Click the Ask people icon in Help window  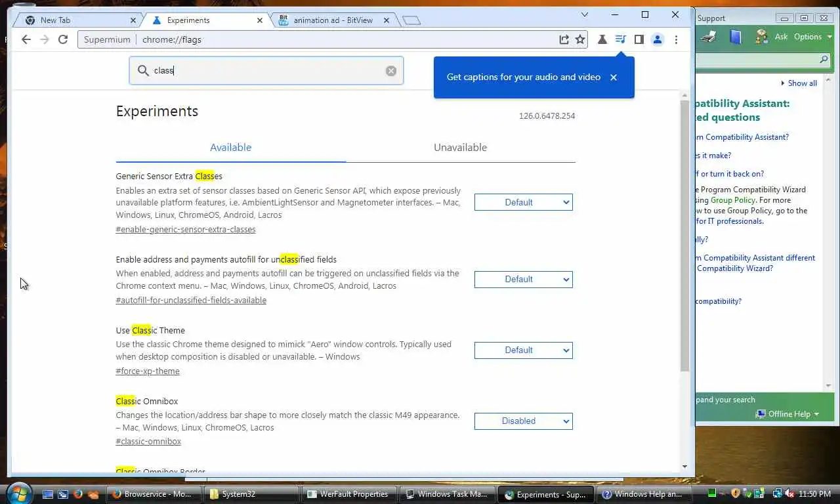click(x=761, y=37)
